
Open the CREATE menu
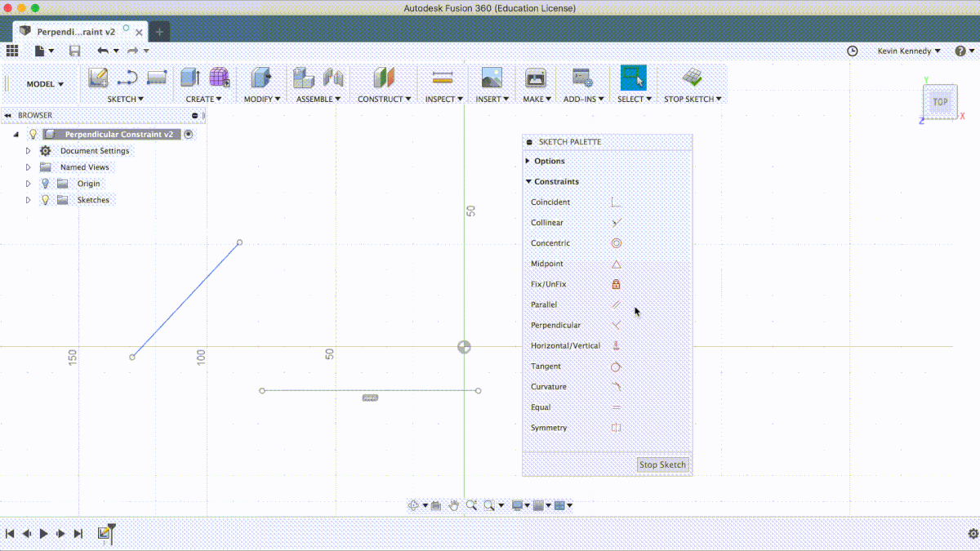click(x=203, y=100)
